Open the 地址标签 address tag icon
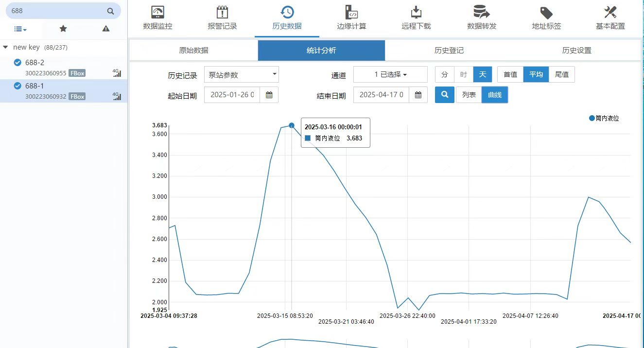Image resolution: width=644 pixels, height=348 pixels. coord(546,13)
